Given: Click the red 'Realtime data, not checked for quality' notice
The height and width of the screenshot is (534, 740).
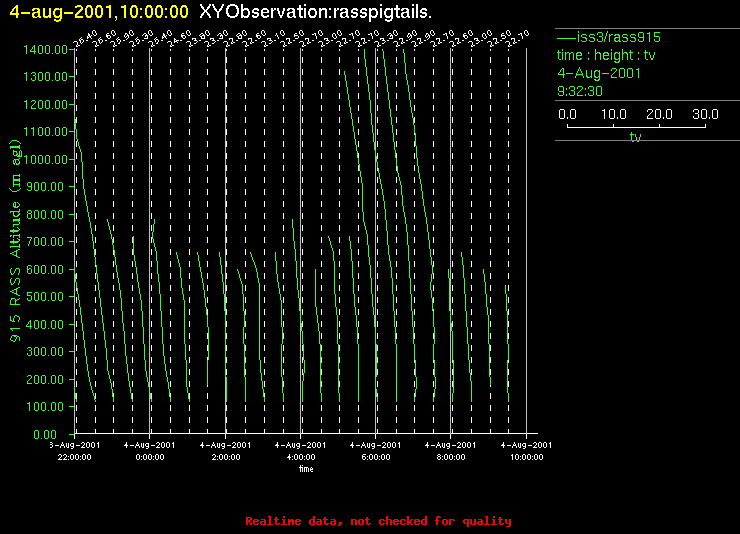Looking at the screenshot, I should [378, 521].
